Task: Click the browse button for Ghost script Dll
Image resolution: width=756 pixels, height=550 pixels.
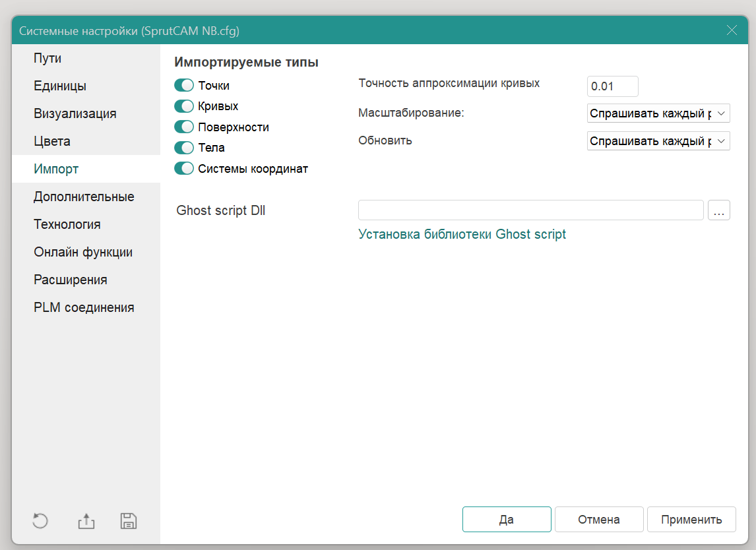Action: pyautogui.click(x=718, y=210)
